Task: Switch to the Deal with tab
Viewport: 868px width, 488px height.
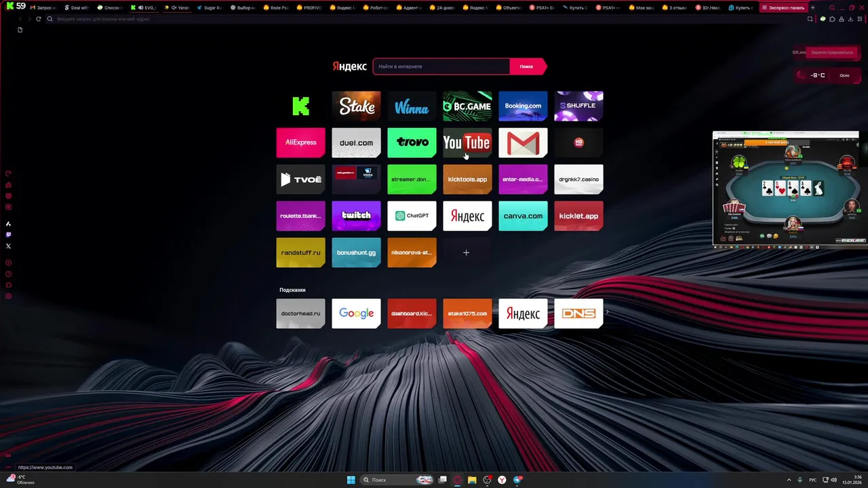Action: [77, 7]
